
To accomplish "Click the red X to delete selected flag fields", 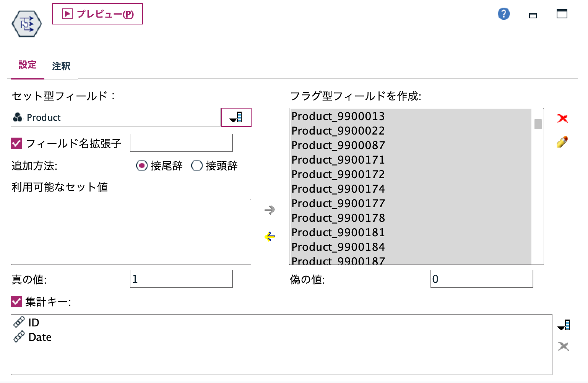I will 563,118.
